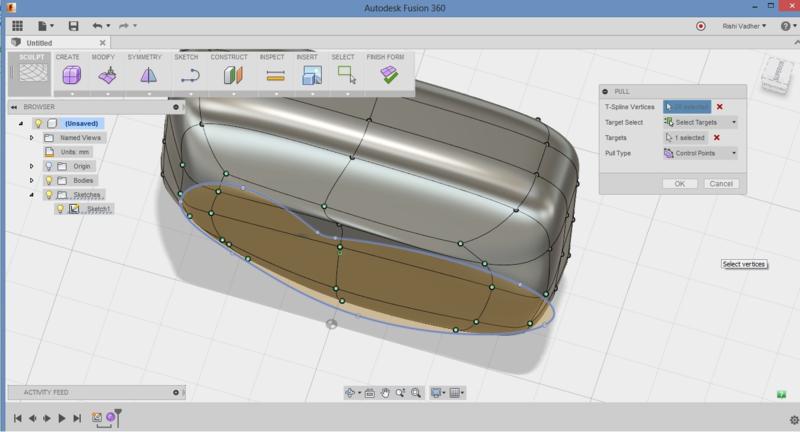The image size is (800, 432).
Task: Expand the Named Views tree node
Action: (x=31, y=138)
